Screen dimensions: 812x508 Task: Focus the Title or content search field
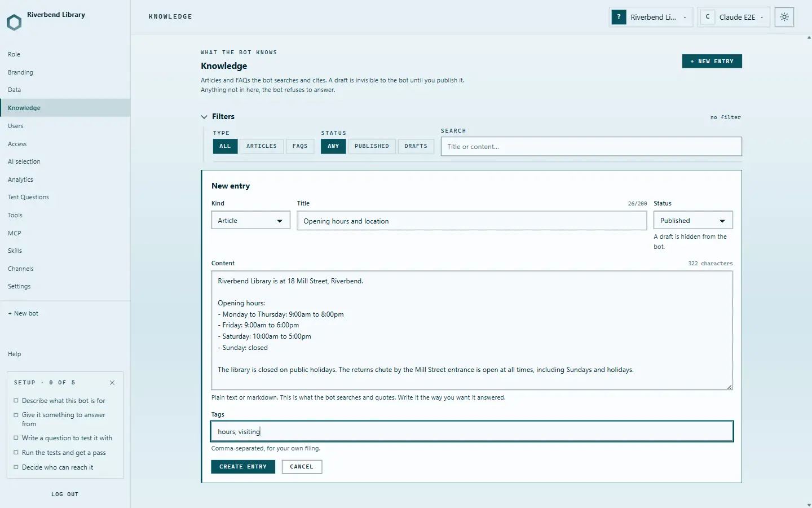tap(592, 147)
